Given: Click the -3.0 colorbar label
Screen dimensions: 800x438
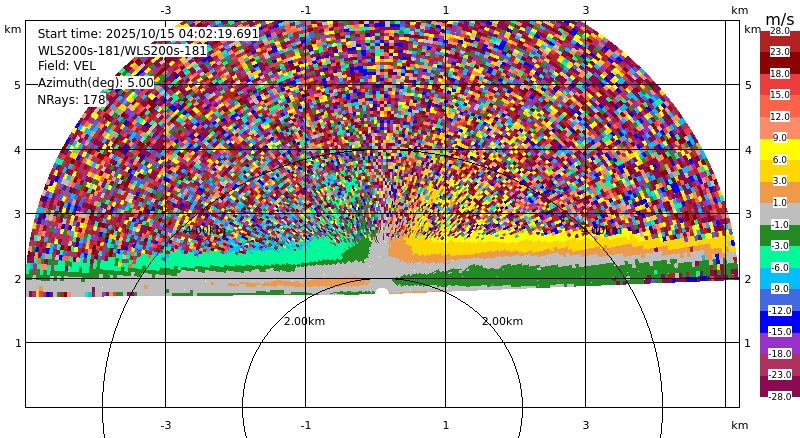Looking at the screenshot, I should coord(780,246).
